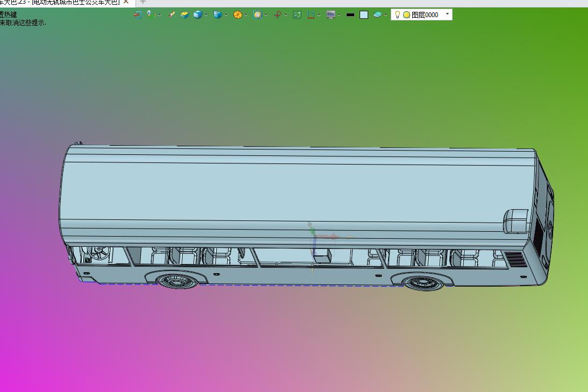Close the 电动无轨城市巴士 document tab
The height and width of the screenshot is (392, 588).
tap(126, 2)
